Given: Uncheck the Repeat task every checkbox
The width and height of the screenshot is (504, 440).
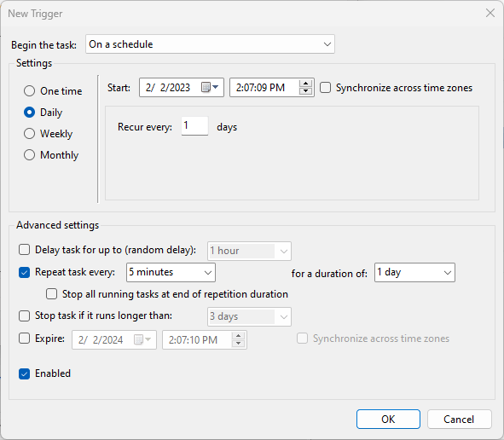Looking at the screenshot, I should coord(25,272).
